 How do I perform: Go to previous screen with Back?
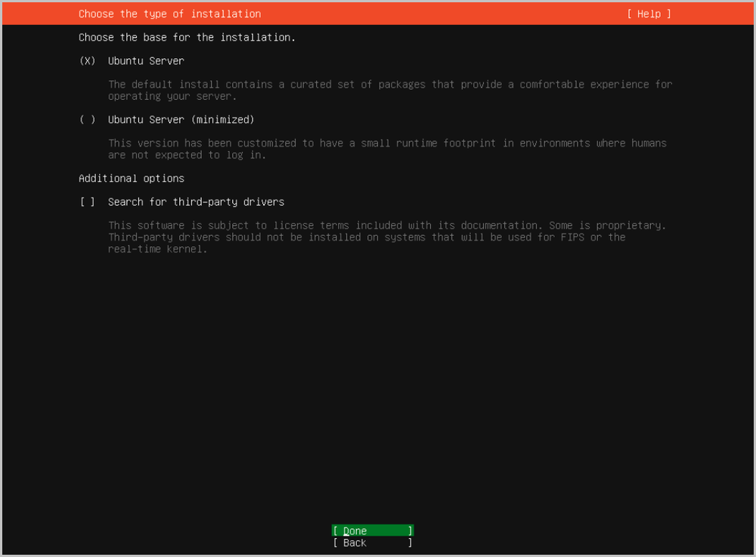click(372, 543)
